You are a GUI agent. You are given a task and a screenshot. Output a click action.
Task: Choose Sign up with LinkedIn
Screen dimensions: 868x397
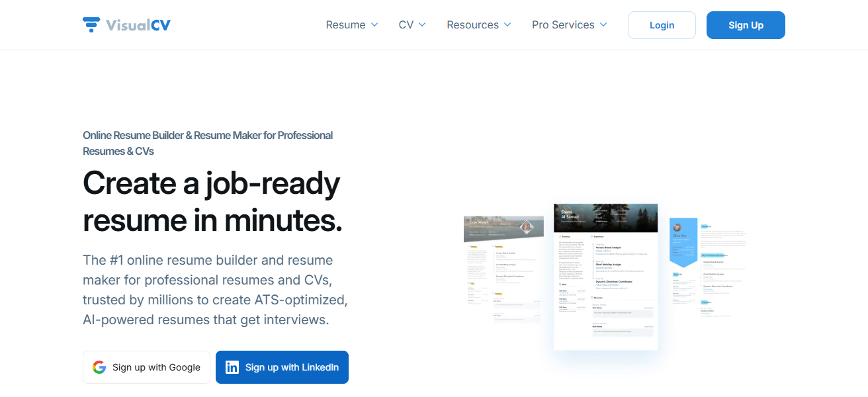[x=282, y=367]
